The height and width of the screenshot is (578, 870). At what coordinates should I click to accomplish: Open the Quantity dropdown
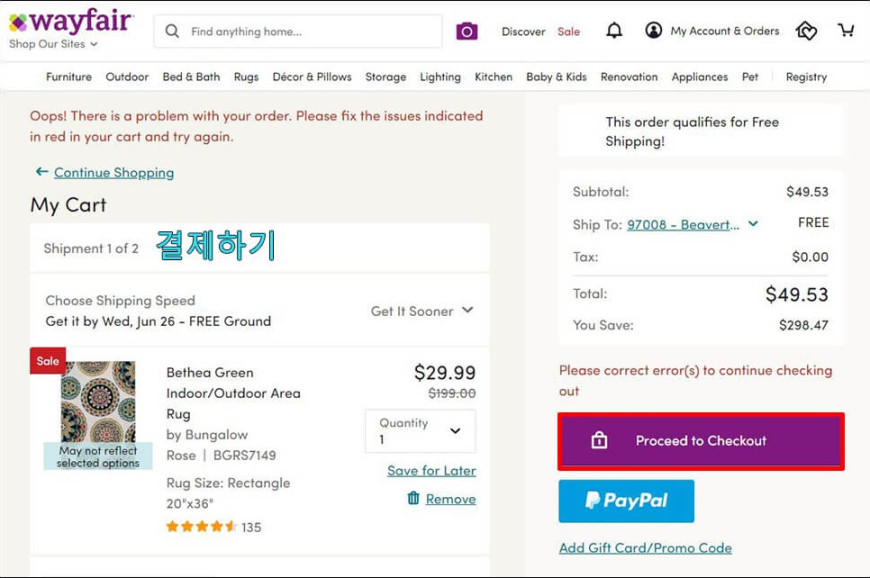click(420, 431)
